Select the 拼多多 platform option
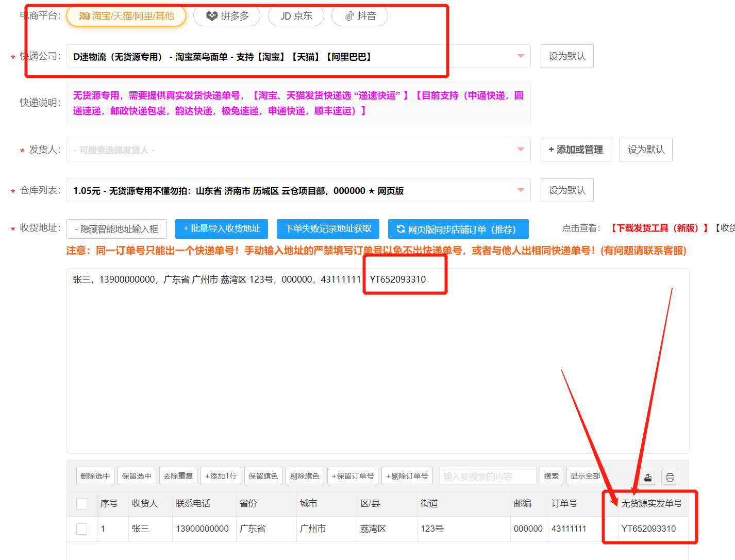This screenshot has height=560, width=735. point(228,16)
